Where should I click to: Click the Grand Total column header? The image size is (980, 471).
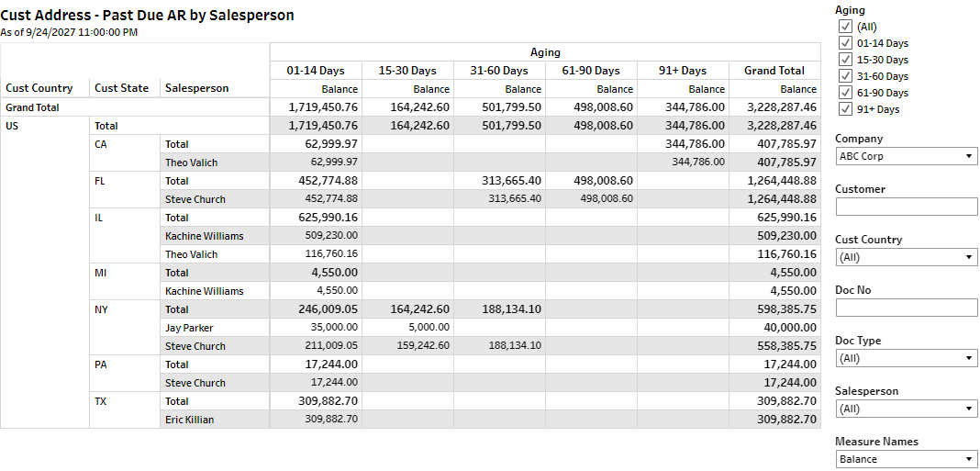[x=774, y=71]
